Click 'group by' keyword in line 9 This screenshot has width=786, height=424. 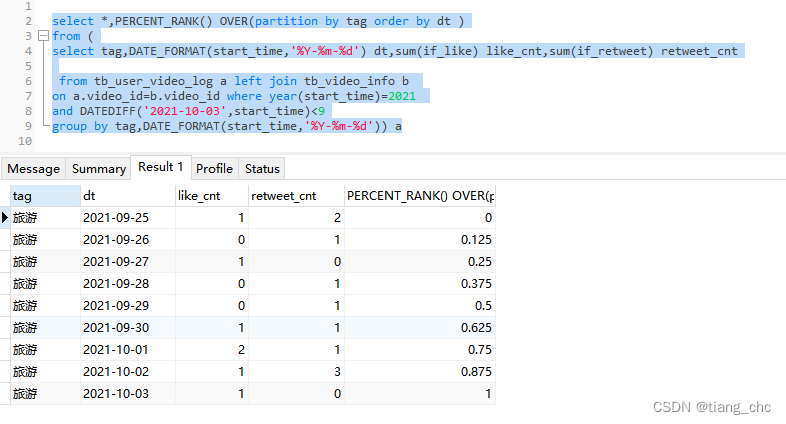(x=80, y=126)
